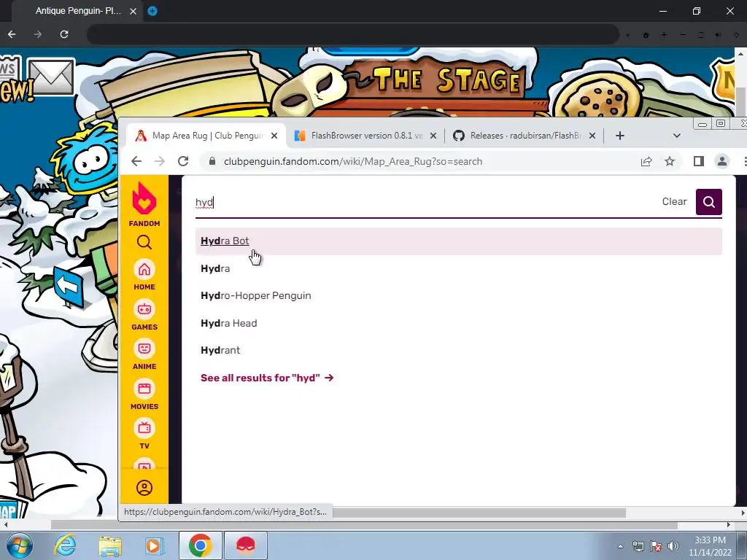Choose the Hydra Bot suggestion
This screenshot has height=560, width=747.
point(458,241)
